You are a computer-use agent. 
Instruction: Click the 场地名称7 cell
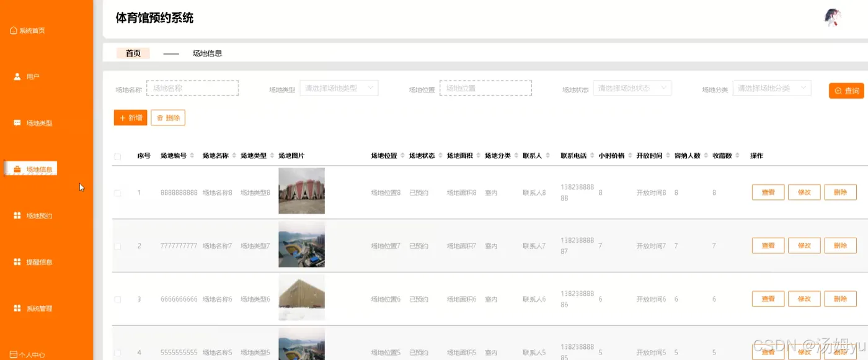click(218, 246)
